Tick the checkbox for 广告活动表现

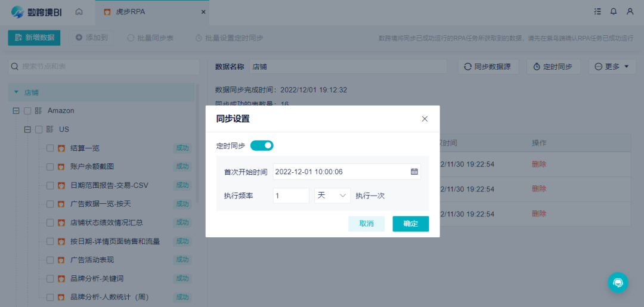tap(50, 260)
